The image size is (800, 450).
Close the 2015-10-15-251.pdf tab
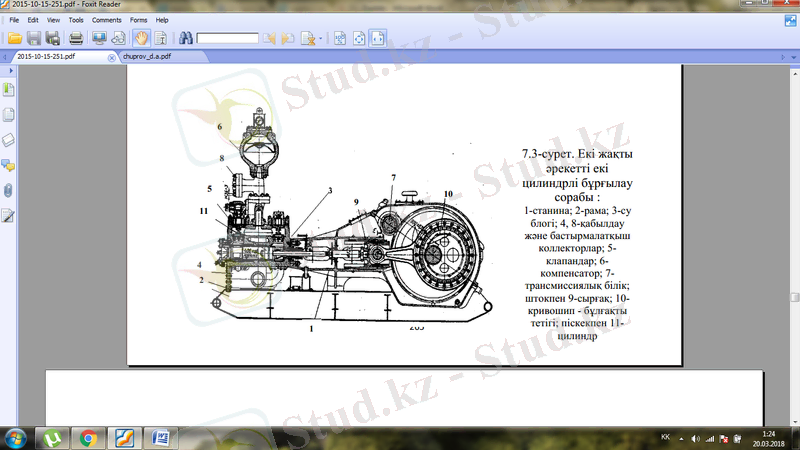109,57
